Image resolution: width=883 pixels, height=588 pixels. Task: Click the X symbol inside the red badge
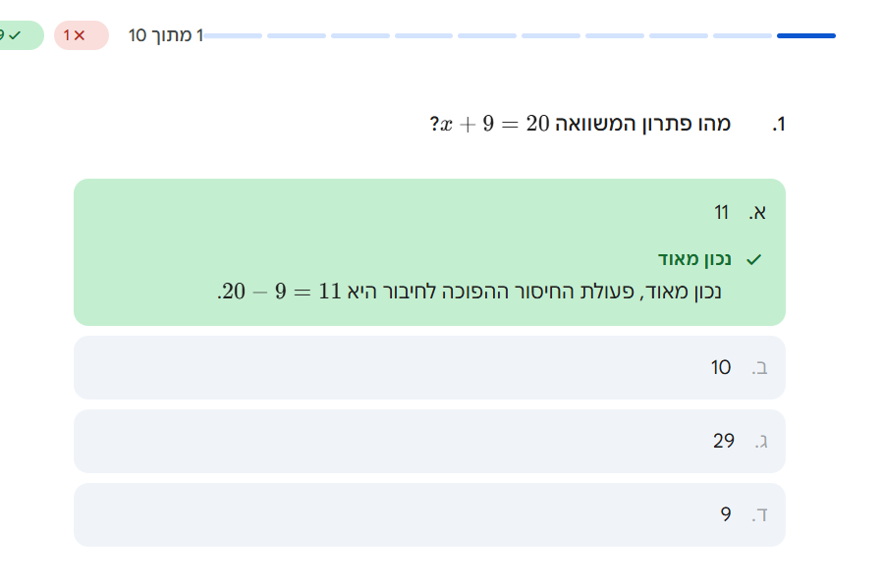[80, 35]
